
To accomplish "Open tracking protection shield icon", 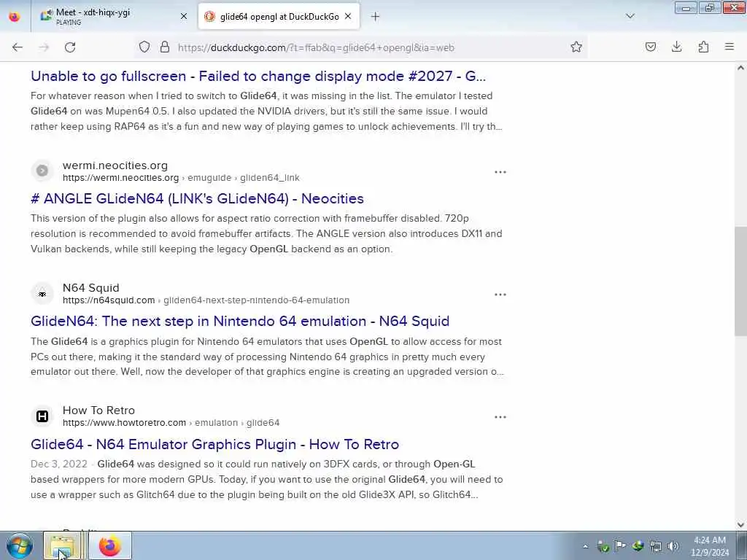I will 144,47.
